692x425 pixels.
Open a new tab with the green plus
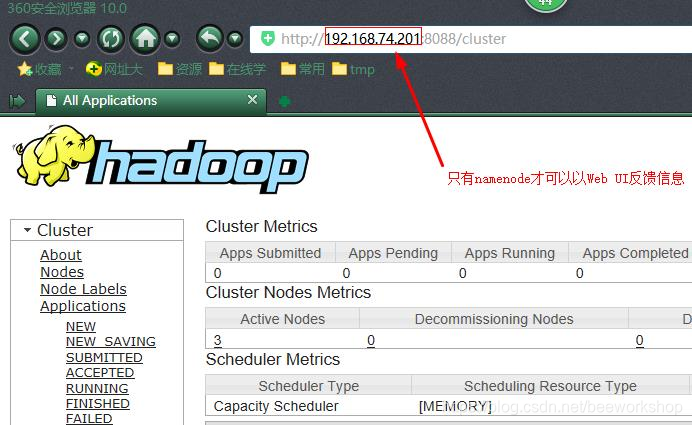click(285, 102)
